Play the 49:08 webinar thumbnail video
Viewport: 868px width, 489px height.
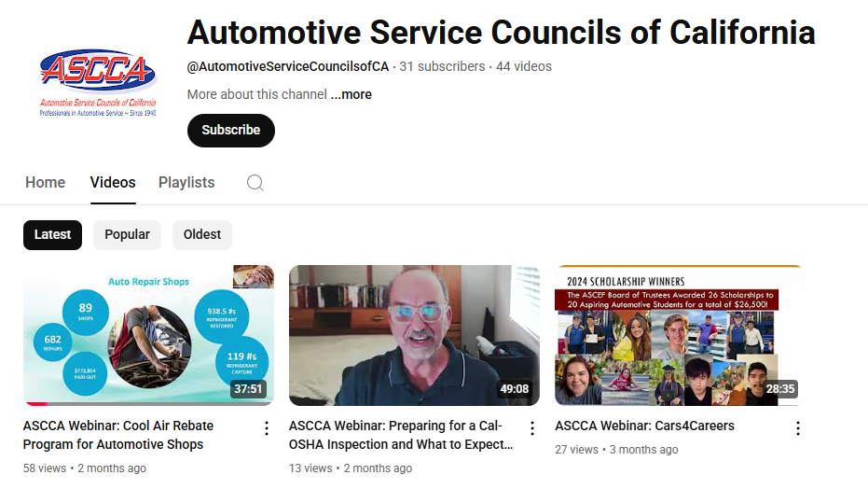point(414,336)
